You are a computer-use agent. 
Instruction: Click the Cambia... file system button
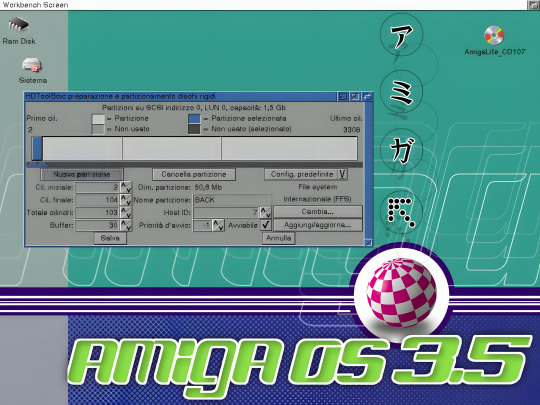pyautogui.click(x=318, y=212)
